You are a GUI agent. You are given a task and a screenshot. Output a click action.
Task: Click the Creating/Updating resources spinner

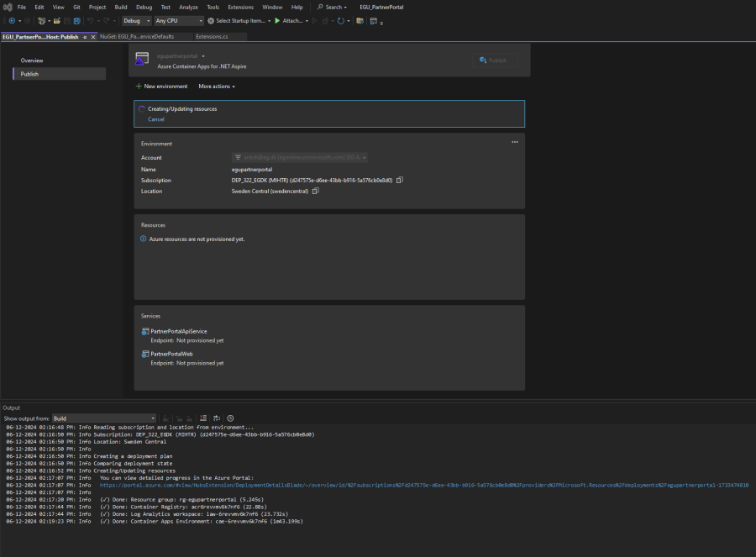[142, 109]
